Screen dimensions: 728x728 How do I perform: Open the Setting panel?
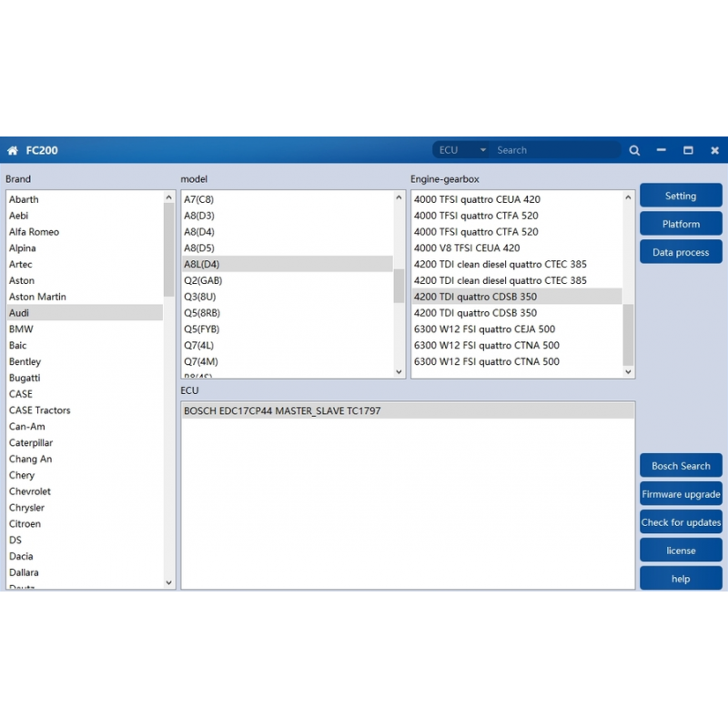[x=681, y=196]
